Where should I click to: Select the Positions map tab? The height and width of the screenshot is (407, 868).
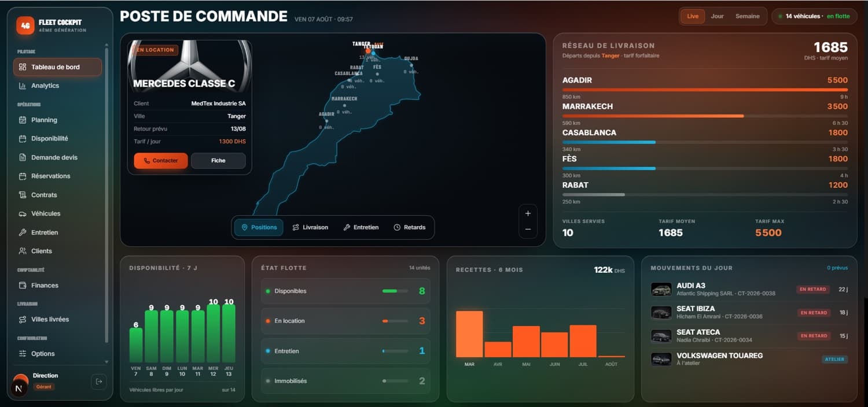[x=259, y=227]
